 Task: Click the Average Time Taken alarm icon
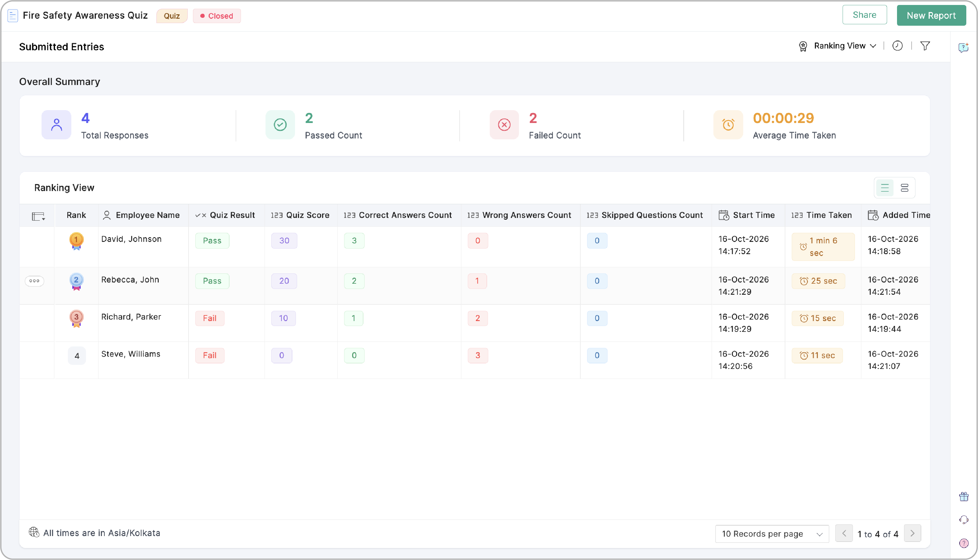(728, 125)
